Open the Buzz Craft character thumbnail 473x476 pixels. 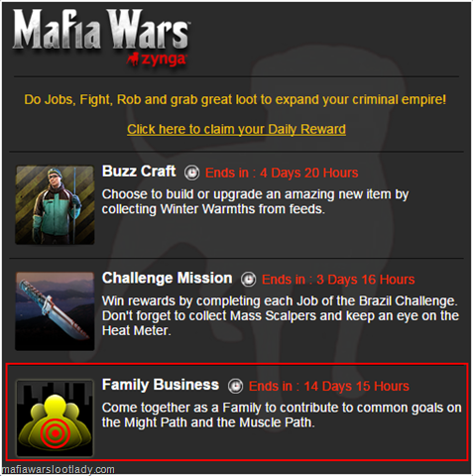coord(55,205)
